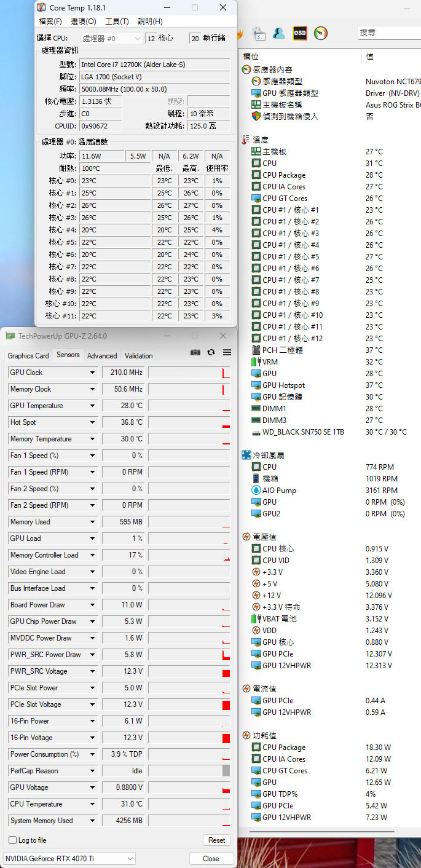Screen dimensions: 421x868
Task: Select the CPU Package temperature row
Action: (331, 175)
